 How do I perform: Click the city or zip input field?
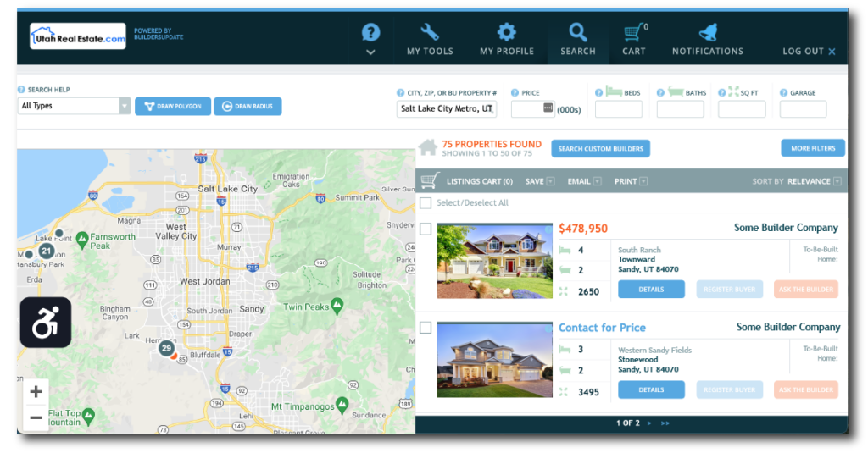tap(447, 109)
